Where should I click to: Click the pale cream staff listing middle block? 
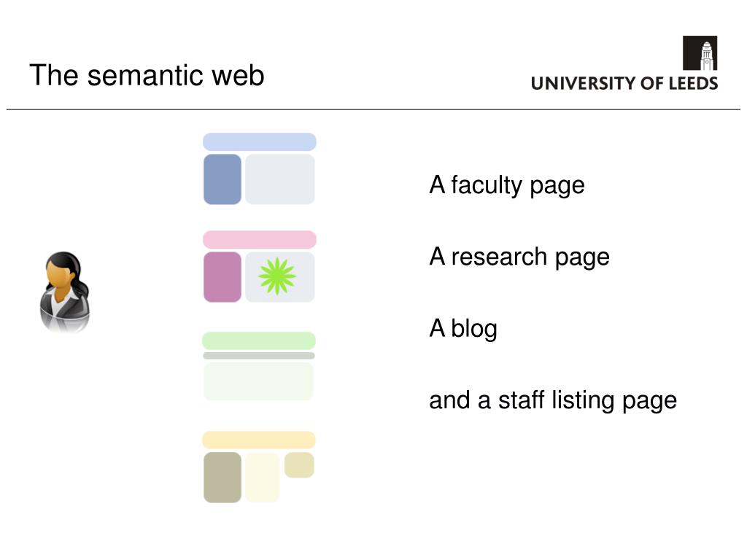tap(263, 477)
